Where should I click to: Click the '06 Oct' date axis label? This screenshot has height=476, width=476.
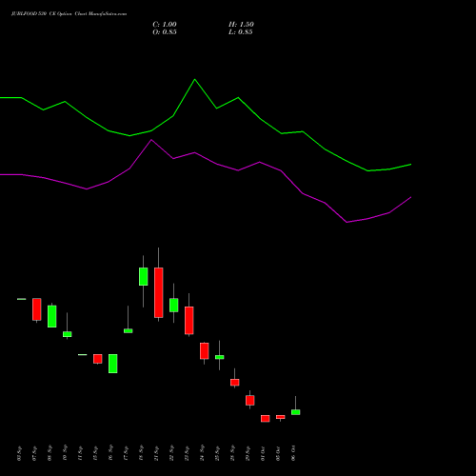pyautogui.click(x=293, y=453)
